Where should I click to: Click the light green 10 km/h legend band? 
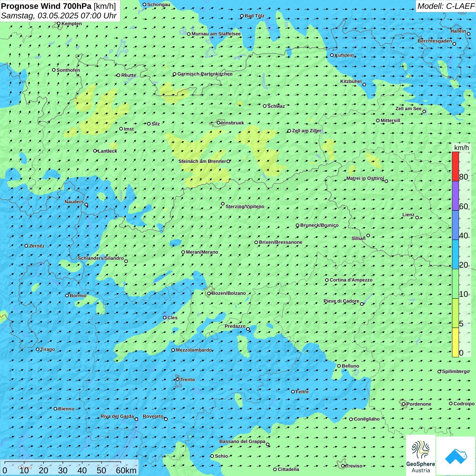pyautogui.click(x=455, y=284)
